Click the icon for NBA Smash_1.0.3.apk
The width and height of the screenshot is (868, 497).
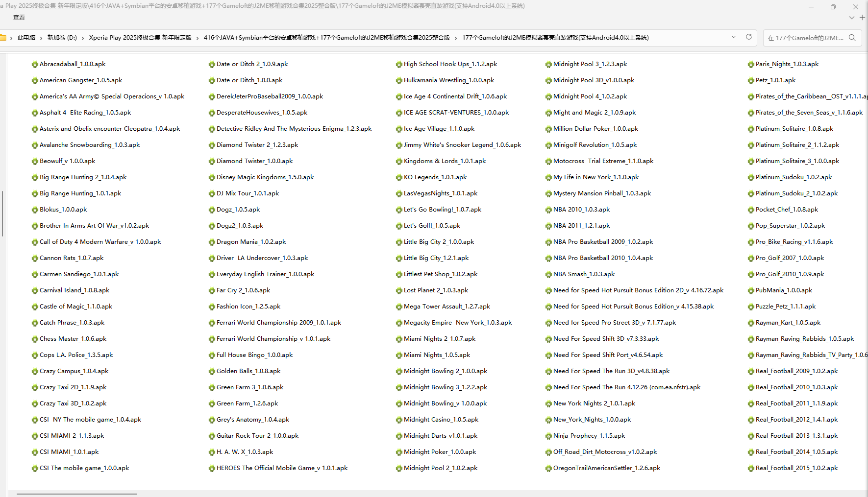(548, 275)
